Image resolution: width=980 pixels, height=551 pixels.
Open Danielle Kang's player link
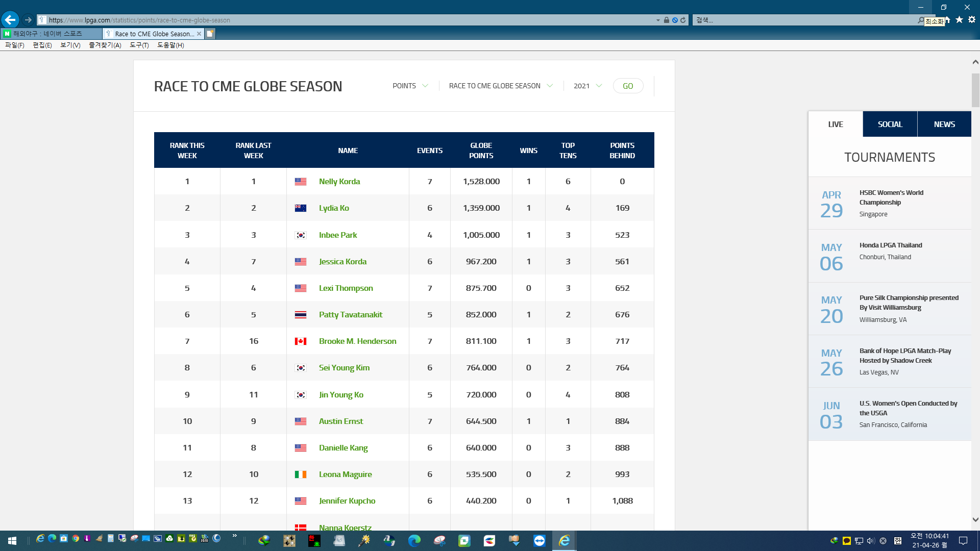tap(343, 448)
